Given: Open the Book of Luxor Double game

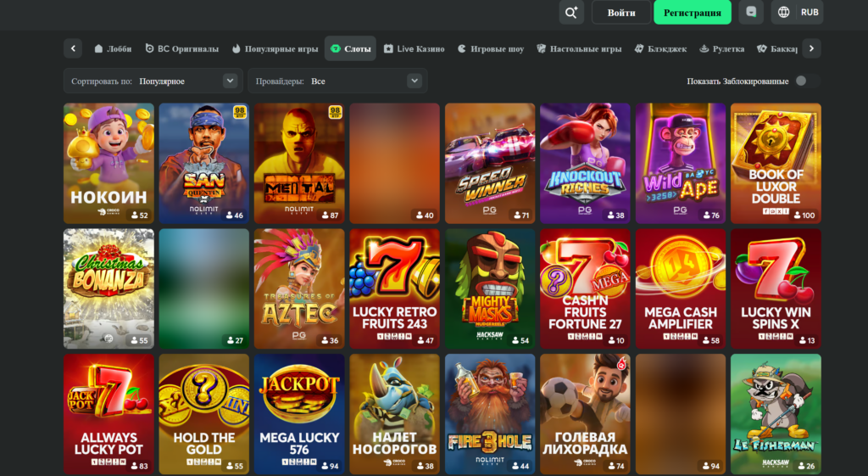Looking at the screenshot, I should (776, 163).
